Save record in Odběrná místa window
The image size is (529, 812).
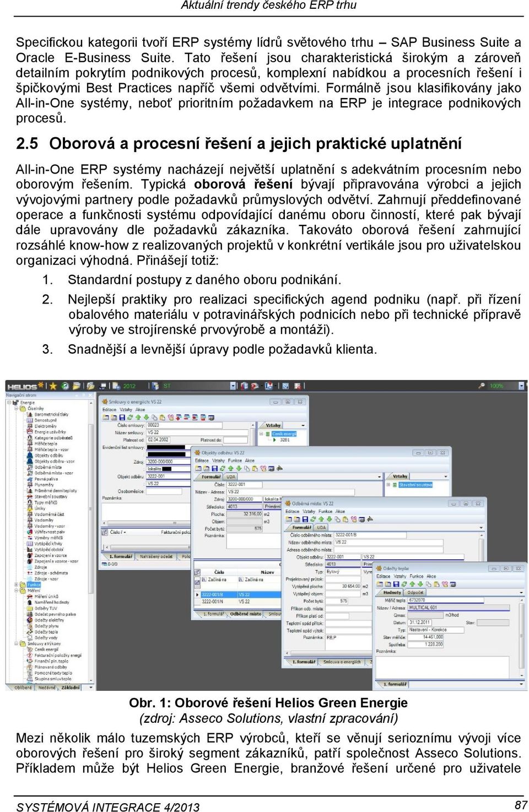[x=305, y=519]
